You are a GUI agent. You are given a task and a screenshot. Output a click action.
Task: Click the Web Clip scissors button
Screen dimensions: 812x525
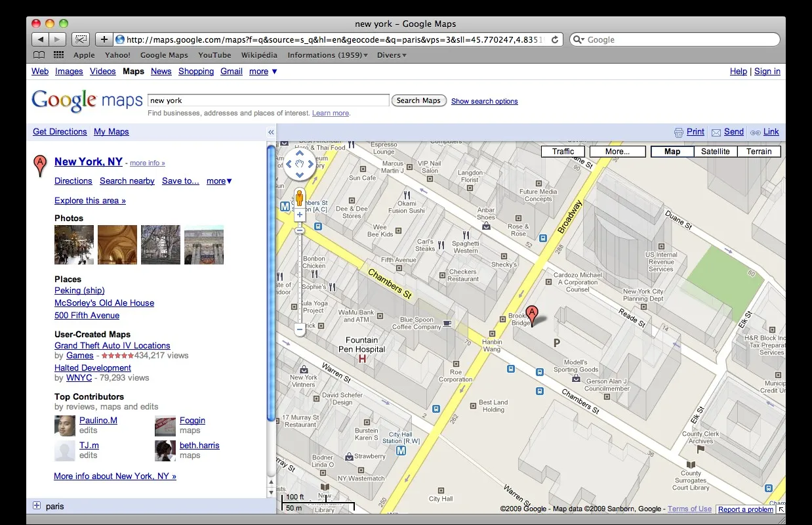point(81,39)
